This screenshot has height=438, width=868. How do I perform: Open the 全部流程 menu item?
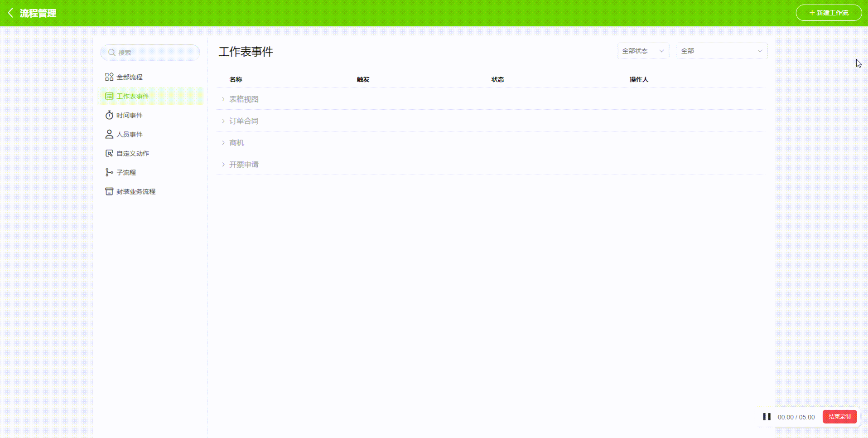tap(150, 77)
